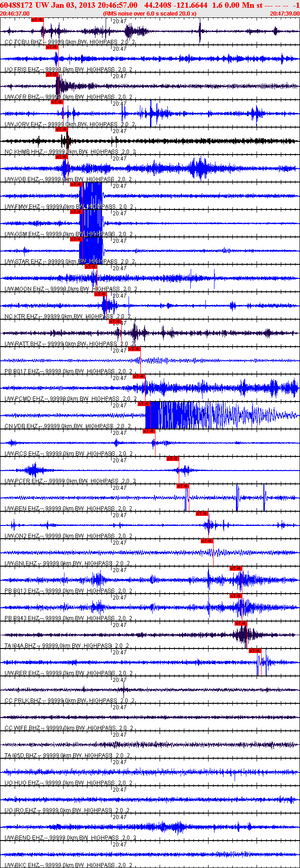Click the pick marker on B017 trace

(x=134, y=349)
